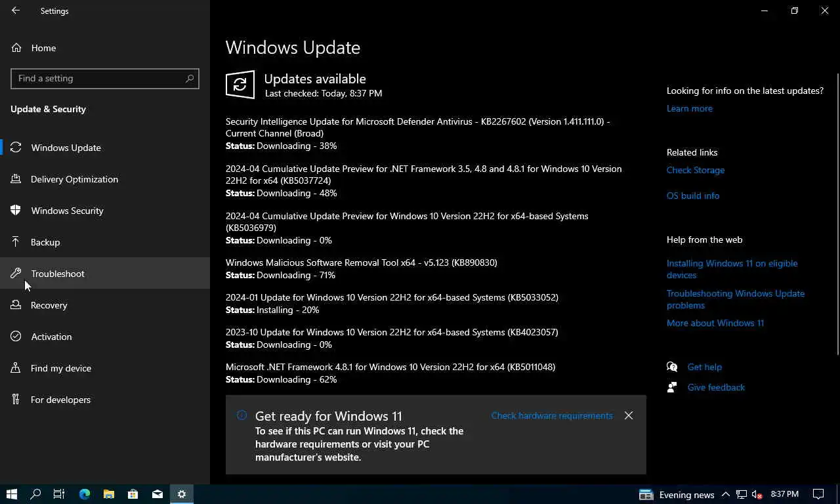Click the Home house icon

pyautogui.click(x=16, y=48)
